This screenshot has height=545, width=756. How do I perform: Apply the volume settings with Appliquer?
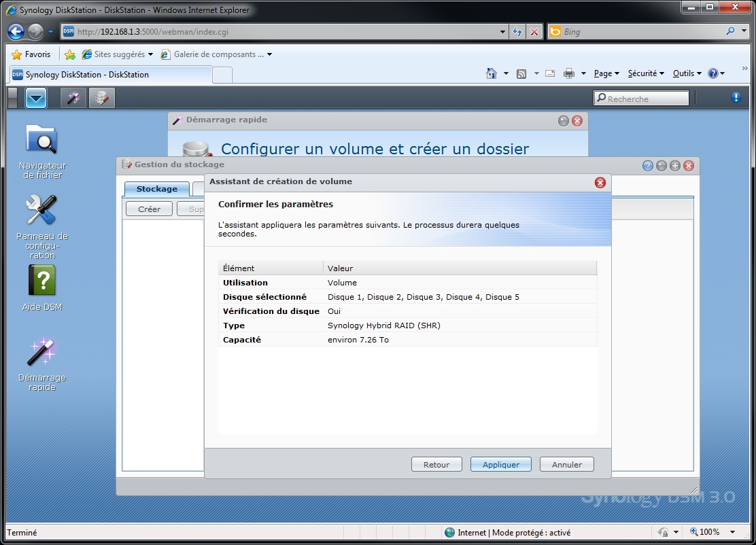(x=501, y=465)
